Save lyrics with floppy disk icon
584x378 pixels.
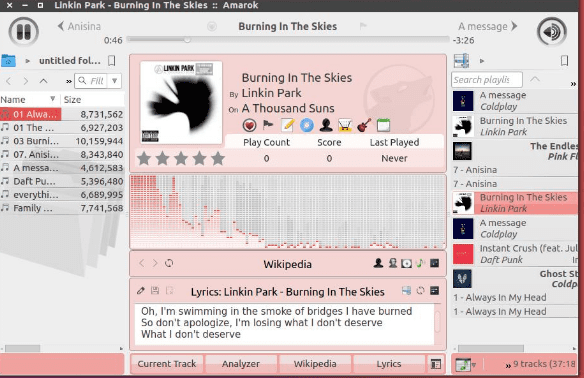click(x=155, y=290)
